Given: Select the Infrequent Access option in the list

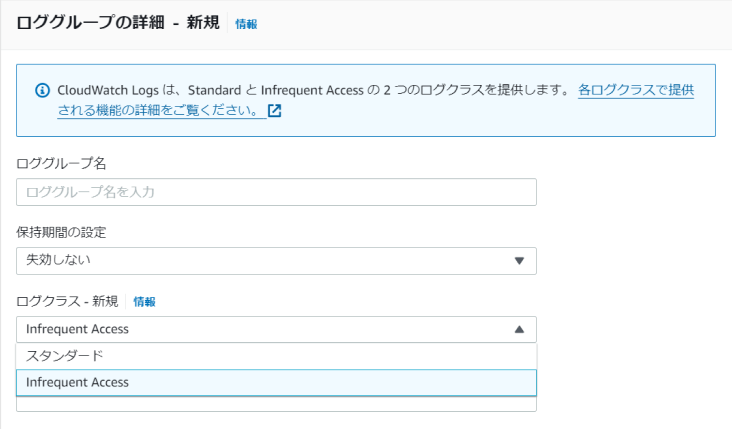Looking at the screenshot, I should [x=276, y=383].
